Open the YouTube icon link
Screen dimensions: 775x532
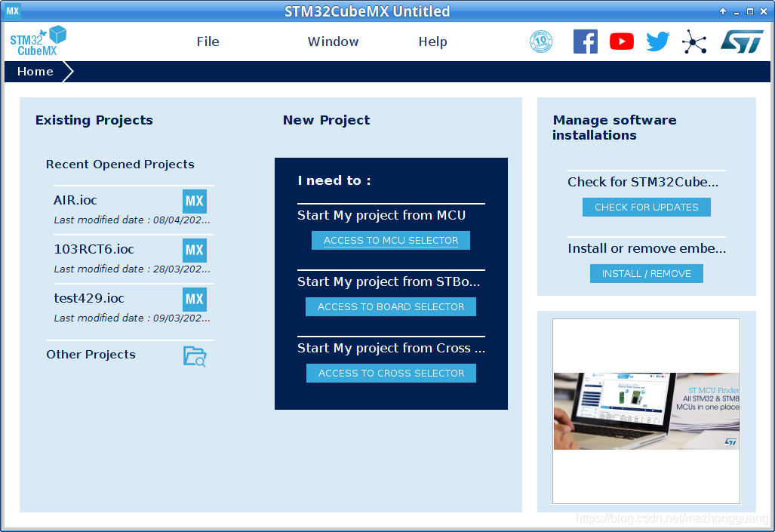[621, 42]
